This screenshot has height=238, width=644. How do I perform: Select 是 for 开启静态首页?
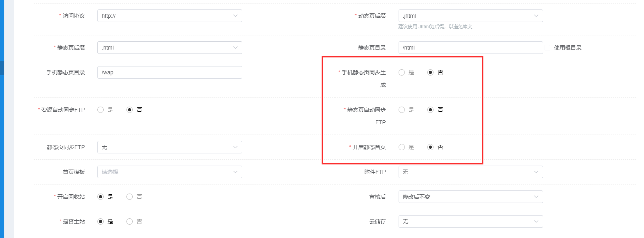tap(402, 147)
